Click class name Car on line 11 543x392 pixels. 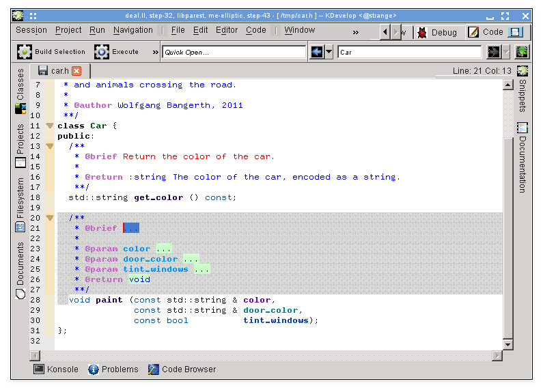pos(98,126)
